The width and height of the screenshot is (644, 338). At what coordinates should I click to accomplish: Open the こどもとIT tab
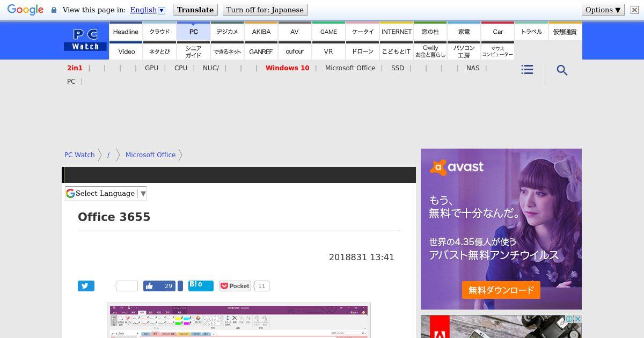[397, 51]
